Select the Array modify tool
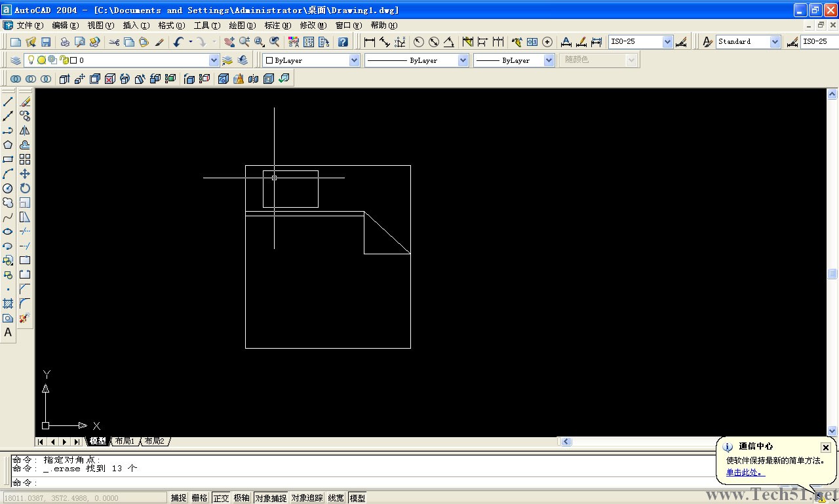This screenshot has width=839, height=504. [x=25, y=159]
